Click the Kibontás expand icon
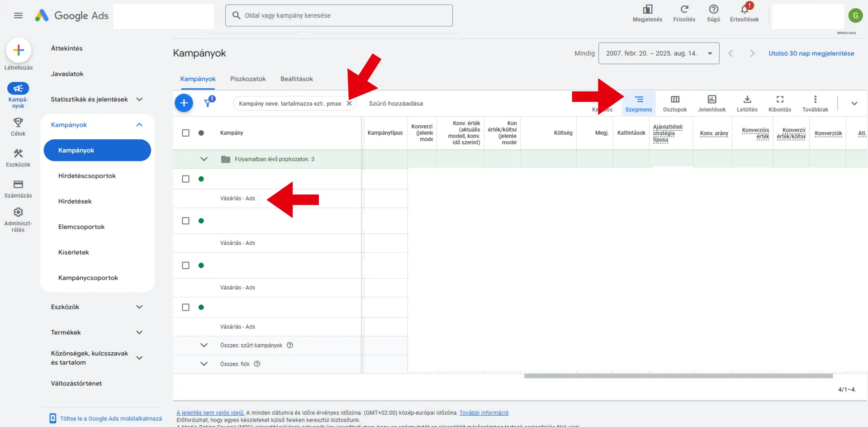868x427 pixels. [779, 100]
